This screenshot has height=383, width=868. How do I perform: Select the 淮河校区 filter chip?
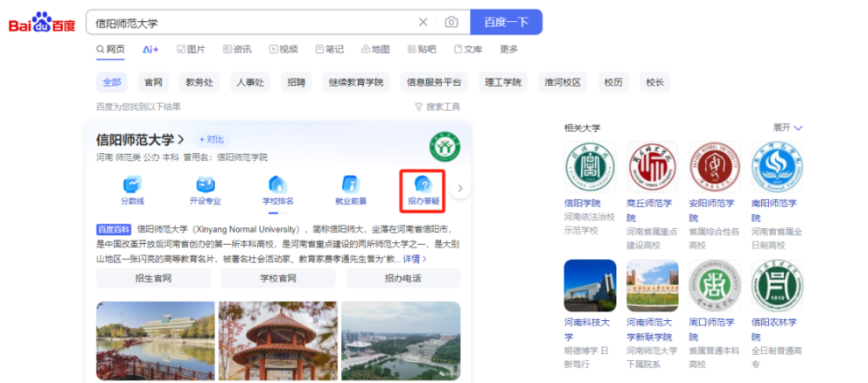pyautogui.click(x=563, y=82)
